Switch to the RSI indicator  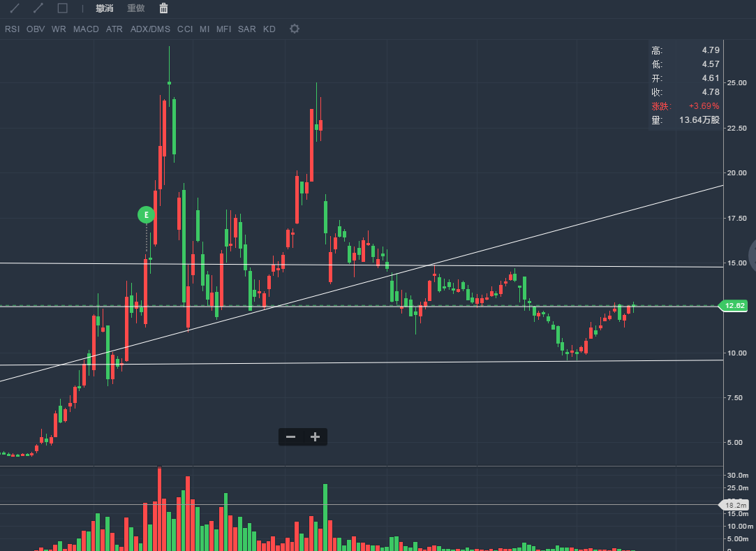click(12, 29)
